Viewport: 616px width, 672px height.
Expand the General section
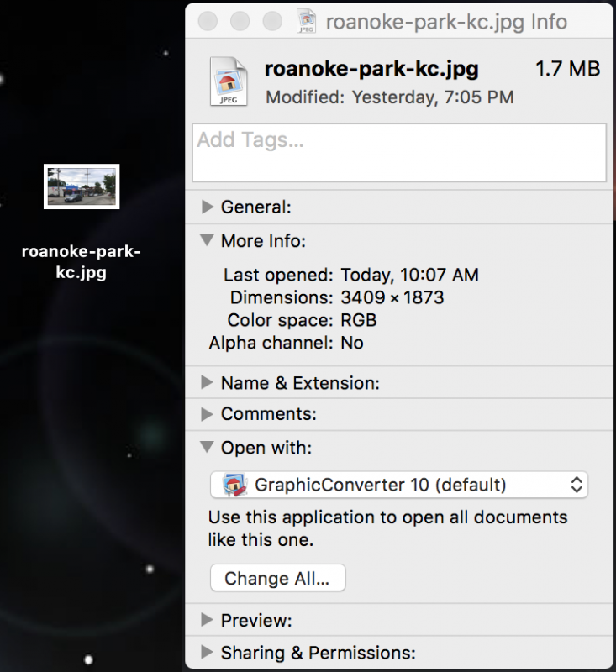pos(208,207)
